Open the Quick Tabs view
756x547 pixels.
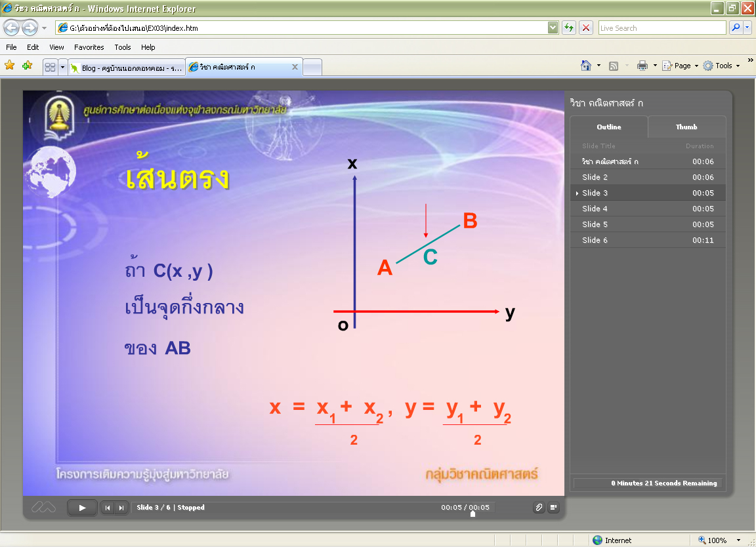50,68
